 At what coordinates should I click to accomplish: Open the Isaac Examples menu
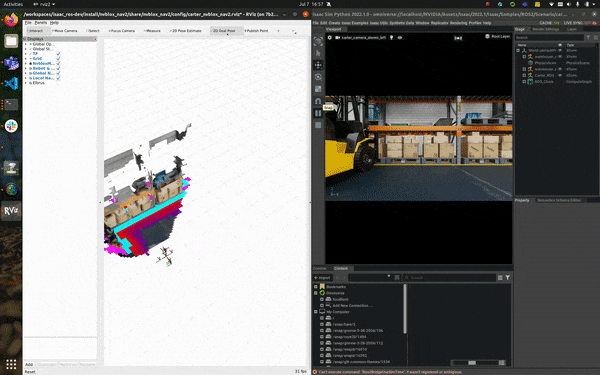coord(354,23)
